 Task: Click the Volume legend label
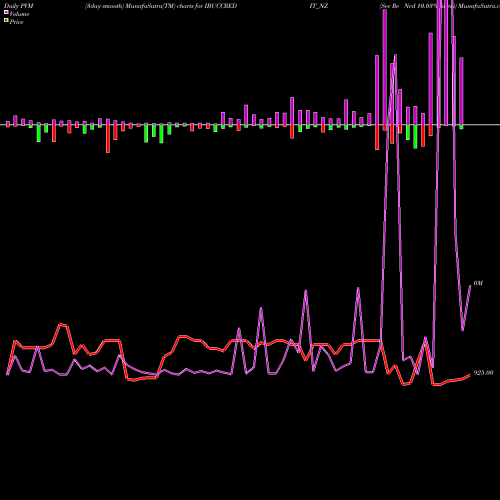coord(19,14)
